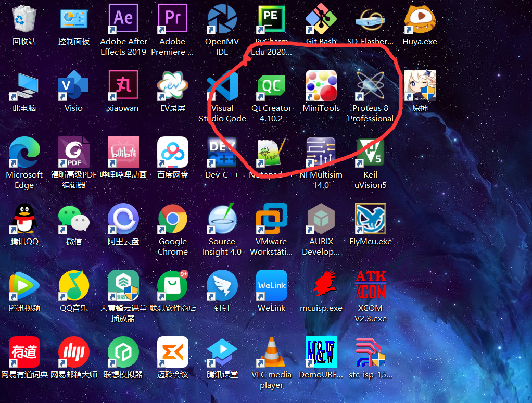Open 此电脑 (This PC)
Screen dimensions: 532x403
pos(24,86)
